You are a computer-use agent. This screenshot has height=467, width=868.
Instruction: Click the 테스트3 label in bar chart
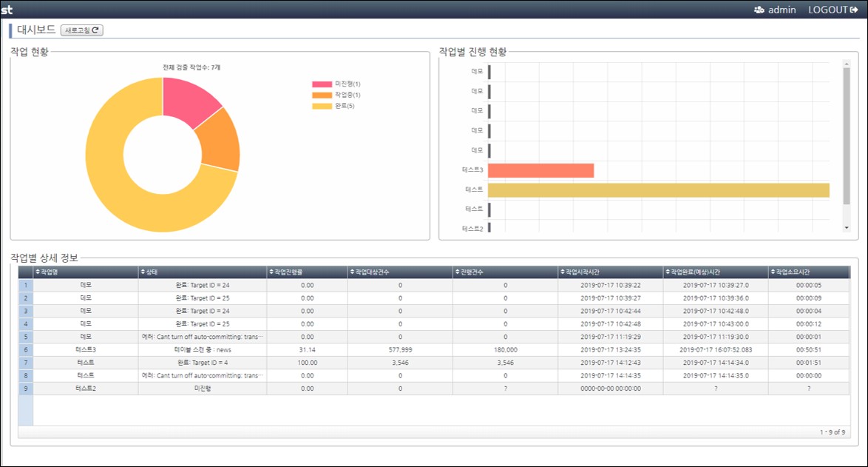[472, 170]
